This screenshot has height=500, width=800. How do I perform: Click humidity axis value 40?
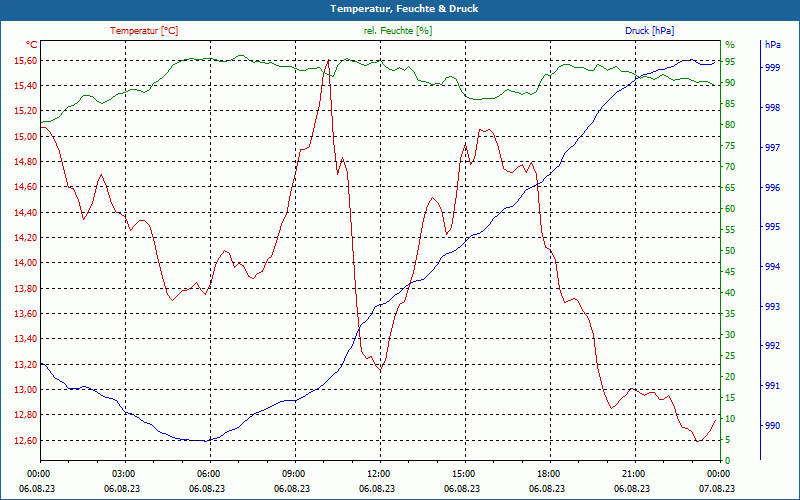pyautogui.click(x=730, y=293)
